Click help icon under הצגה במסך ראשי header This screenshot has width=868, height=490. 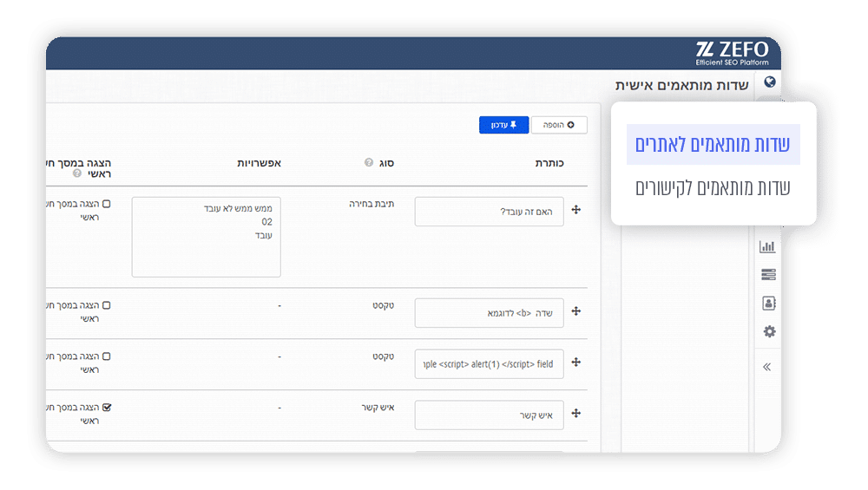(77, 173)
